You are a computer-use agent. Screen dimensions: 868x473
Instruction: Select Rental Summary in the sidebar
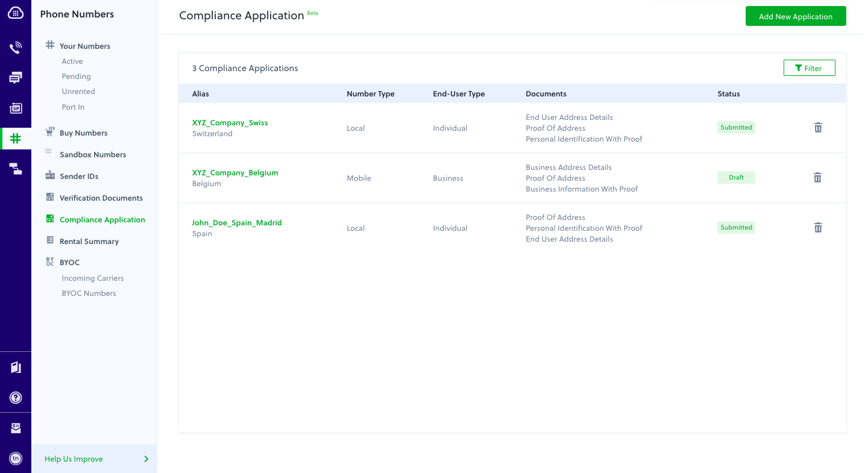pos(89,241)
